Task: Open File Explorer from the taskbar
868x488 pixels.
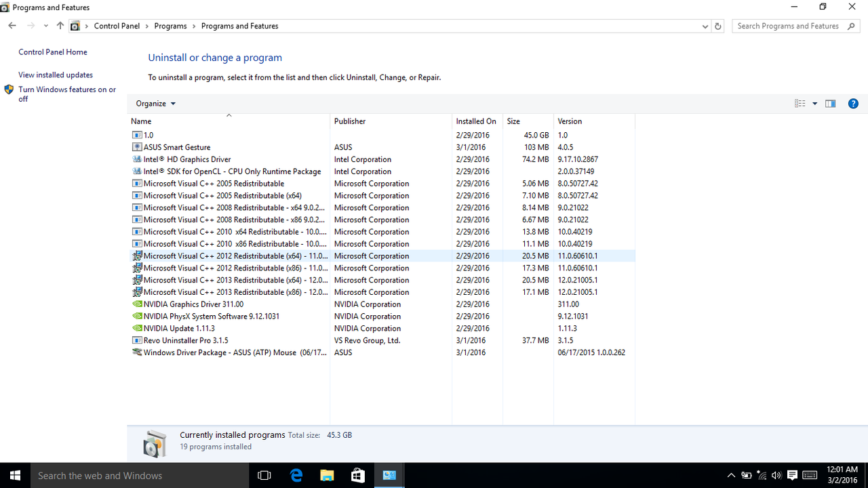Action: tap(327, 475)
